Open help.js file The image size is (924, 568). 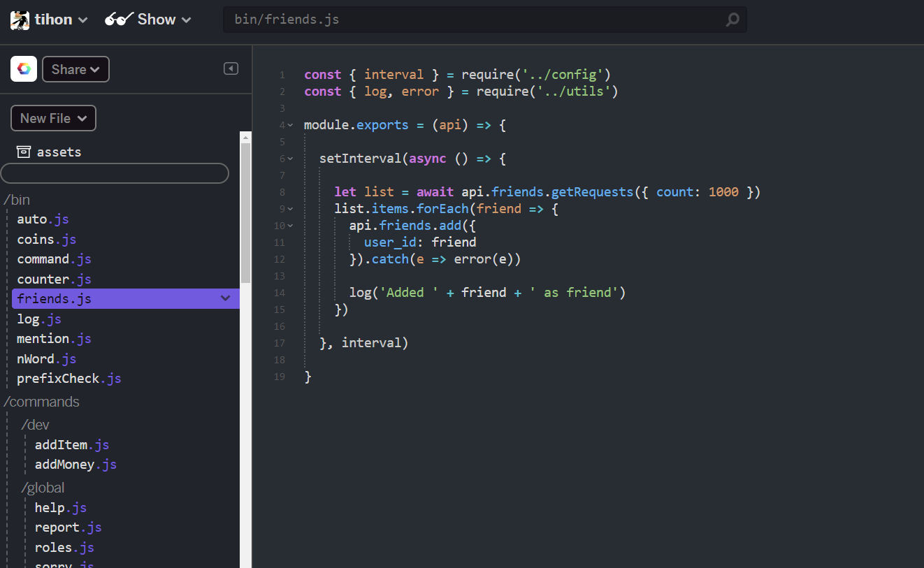click(61, 507)
